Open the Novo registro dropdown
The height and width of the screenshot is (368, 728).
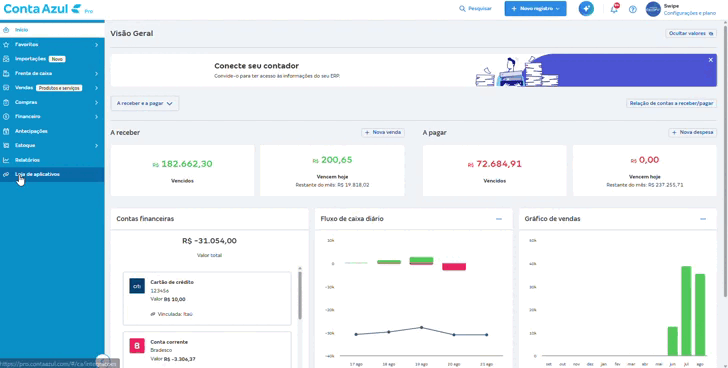pyautogui.click(x=535, y=9)
